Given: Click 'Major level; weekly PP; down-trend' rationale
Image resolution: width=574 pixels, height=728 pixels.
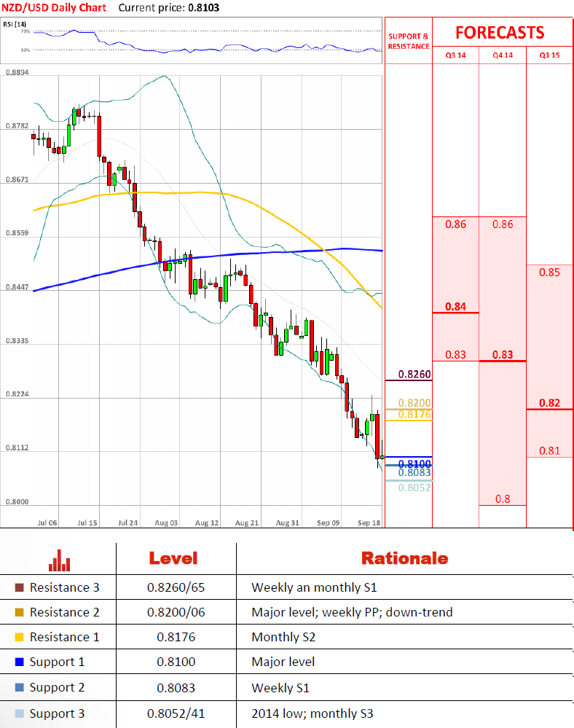Looking at the screenshot, I should [353, 612].
